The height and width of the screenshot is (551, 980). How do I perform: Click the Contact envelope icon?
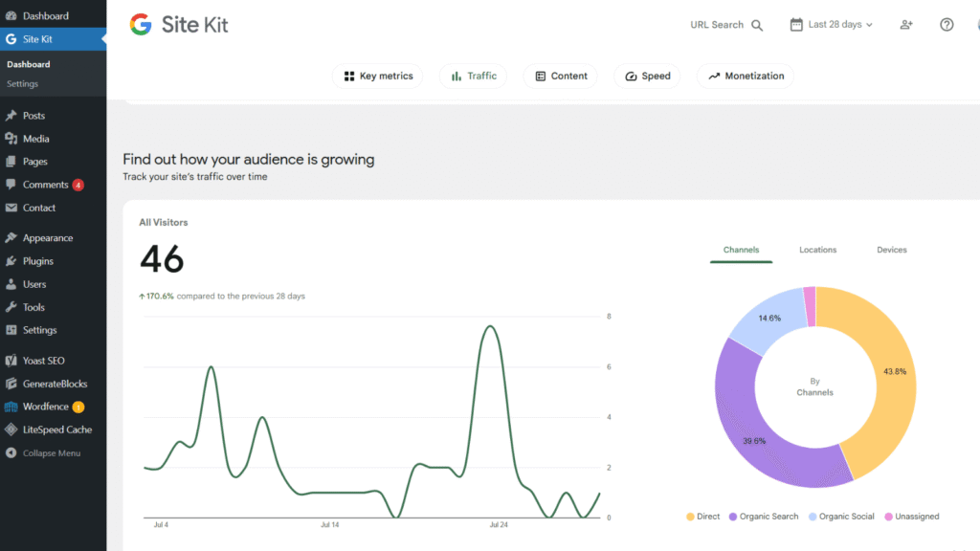(x=11, y=208)
